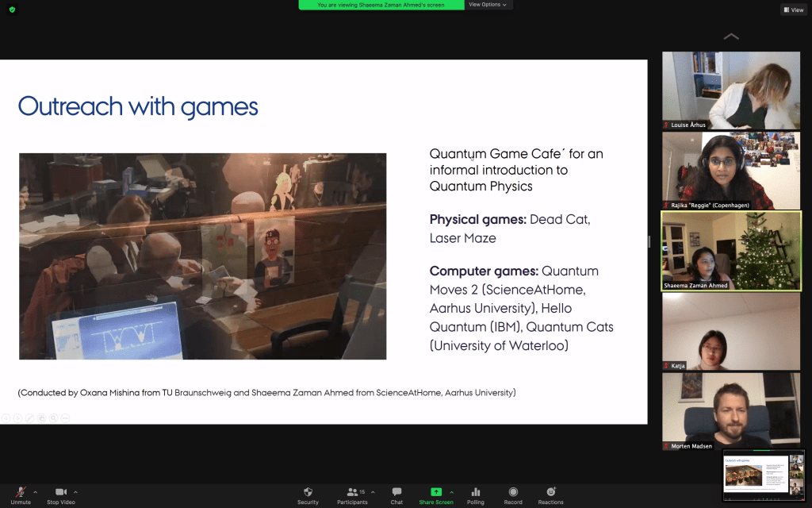Select Morten Madsen's video tile

731,412
